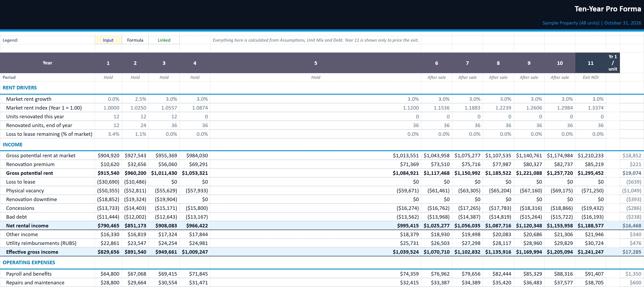Select the '$790,465' net rental income cell
The width and height of the screenshot is (644, 287).
(108, 226)
